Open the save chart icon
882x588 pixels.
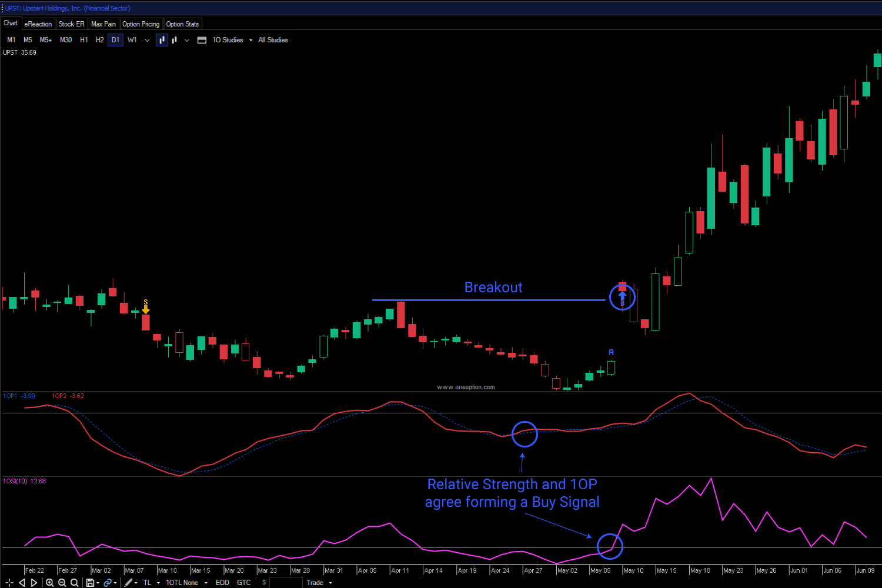(89, 582)
